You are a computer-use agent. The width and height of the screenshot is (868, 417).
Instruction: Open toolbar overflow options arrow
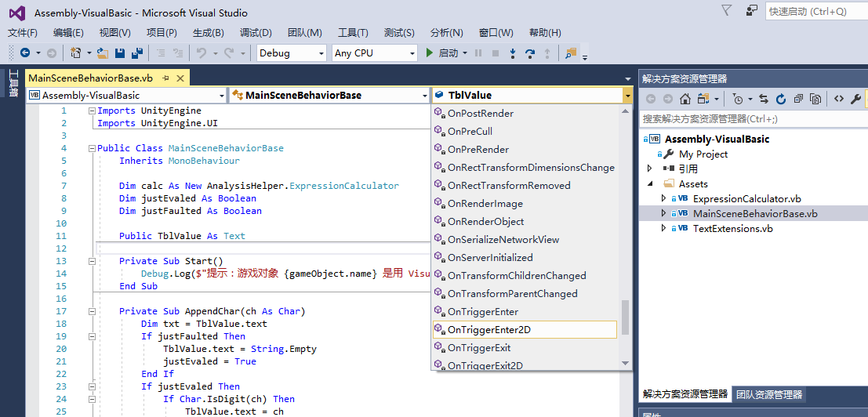585,56
